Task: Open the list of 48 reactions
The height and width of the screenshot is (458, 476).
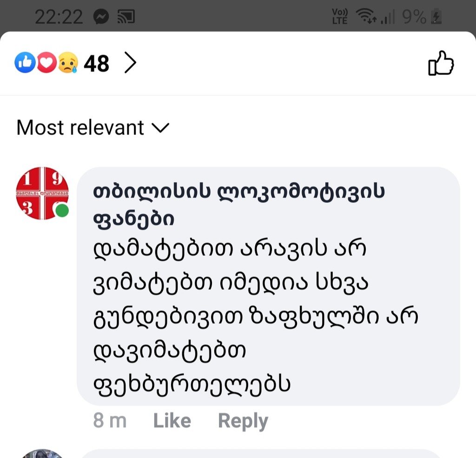Action: coord(96,64)
